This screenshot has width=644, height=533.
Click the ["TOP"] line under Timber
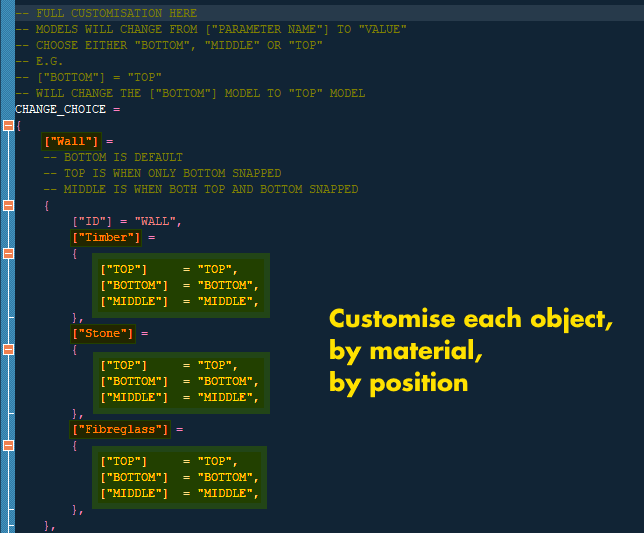[x=169, y=269]
